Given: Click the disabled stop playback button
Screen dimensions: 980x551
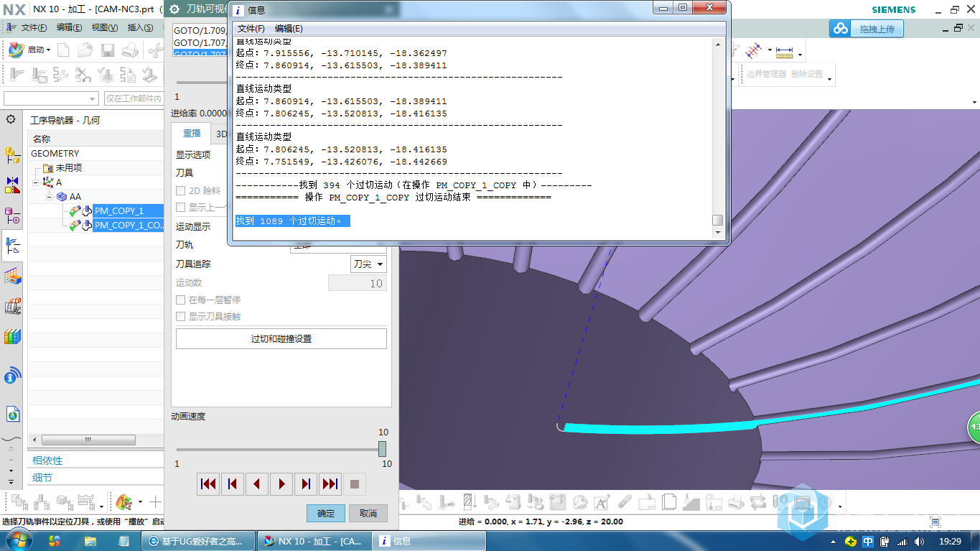Looking at the screenshot, I should point(354,484).
